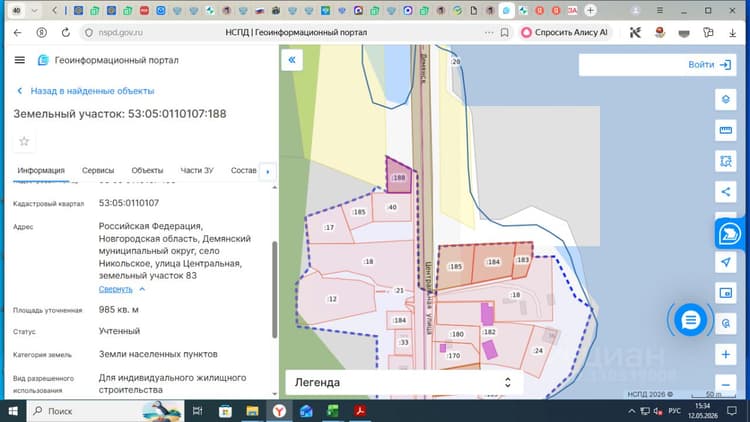Open the Yandex ID key icon

(42, 33)
